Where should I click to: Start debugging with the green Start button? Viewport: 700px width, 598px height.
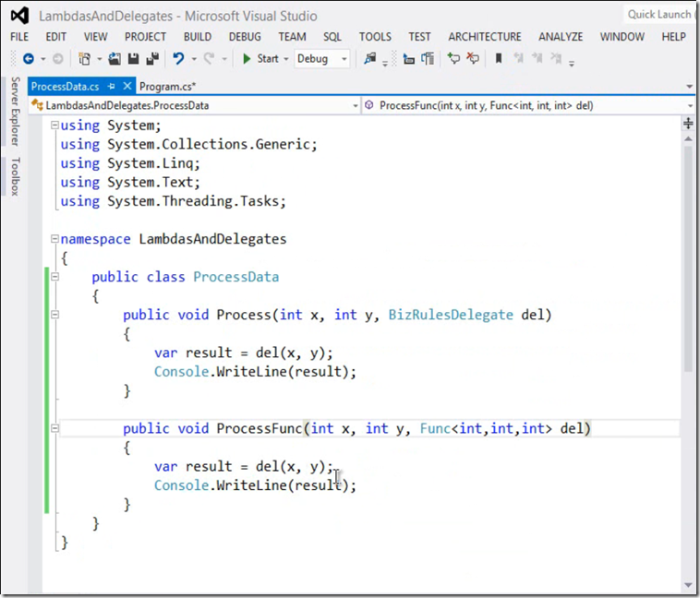tap(260, 58)
